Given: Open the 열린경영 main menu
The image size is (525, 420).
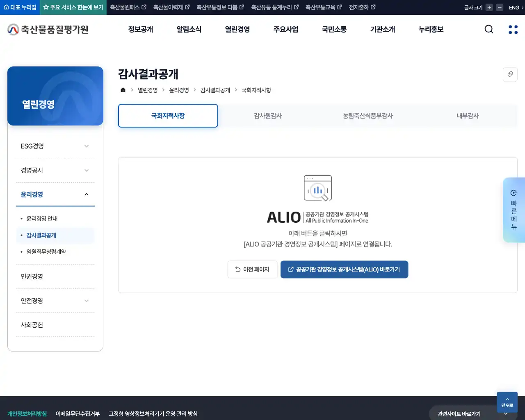Looking at the screenshot, I should [237, 29].
